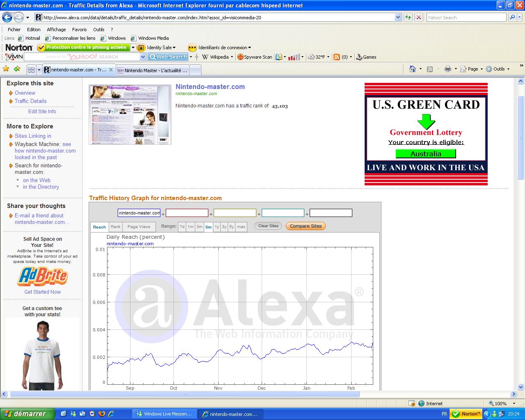Viewport: 525px width, 420px height.
Task: Click the Nintendo-master.com site thumbnail
Action: click(x=130, y=114)
